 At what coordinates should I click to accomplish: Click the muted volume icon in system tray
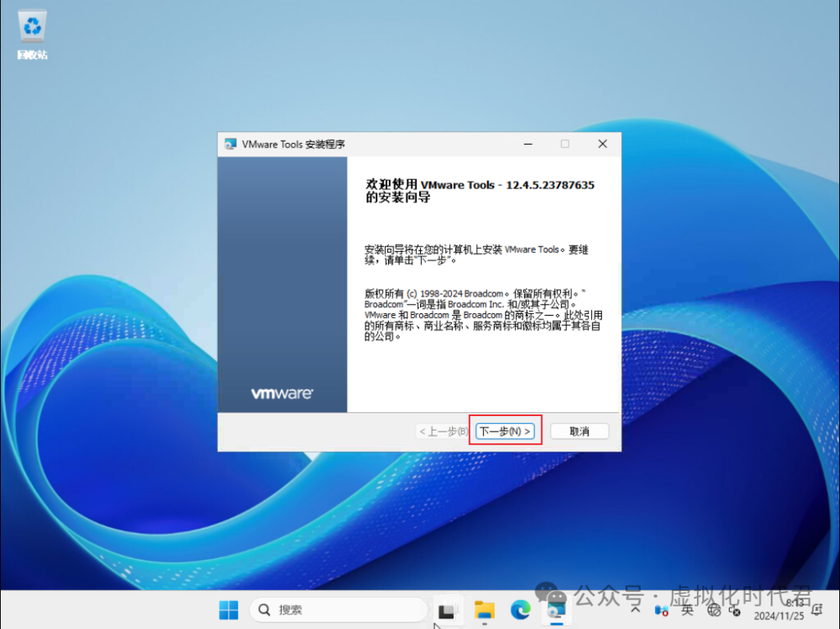point(733,612)
